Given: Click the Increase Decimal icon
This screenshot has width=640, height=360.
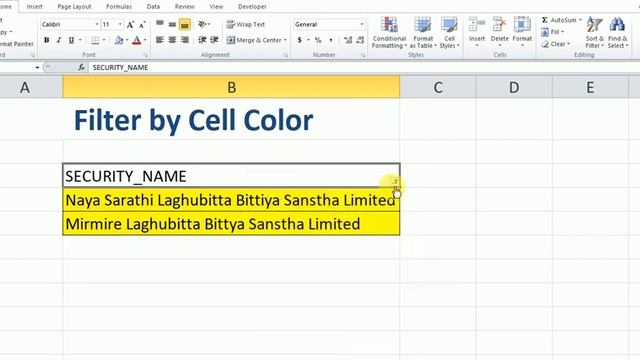Looking at the screenshot, I should (348, 40).
